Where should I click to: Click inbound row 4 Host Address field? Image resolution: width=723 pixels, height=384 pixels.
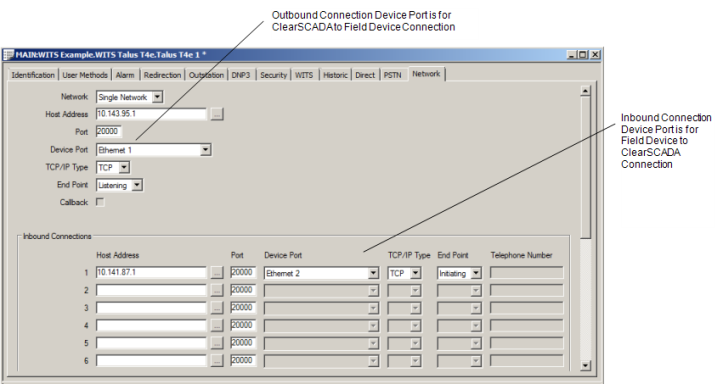point(151,325)
